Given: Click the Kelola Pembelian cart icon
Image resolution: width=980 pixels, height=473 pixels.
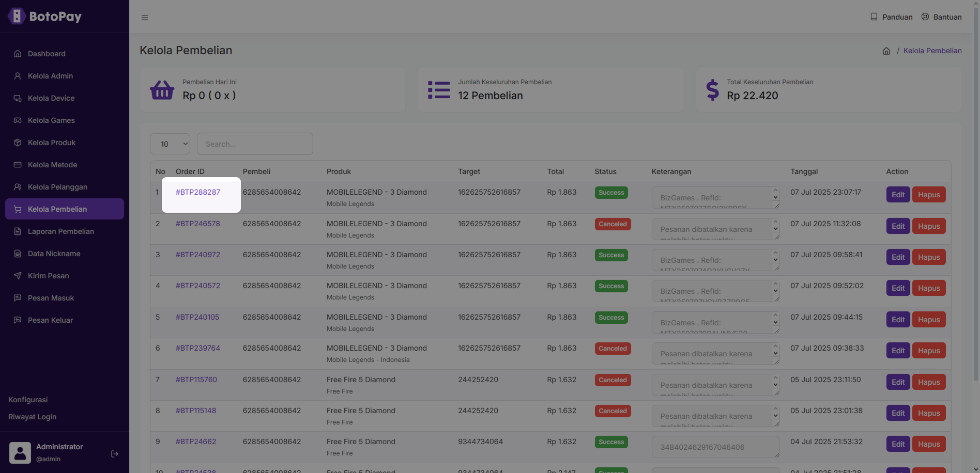Looking at the screenshot, I should [18, 209].
